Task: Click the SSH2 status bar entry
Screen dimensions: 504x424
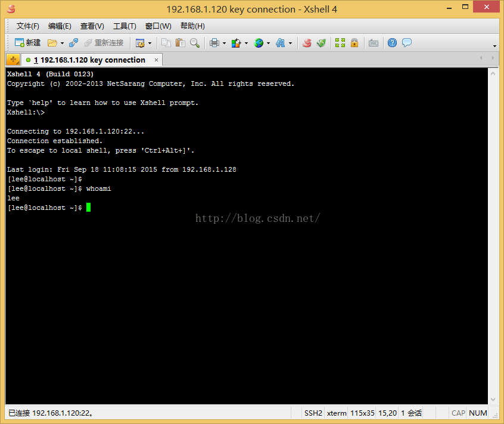Action: [313, 413]
